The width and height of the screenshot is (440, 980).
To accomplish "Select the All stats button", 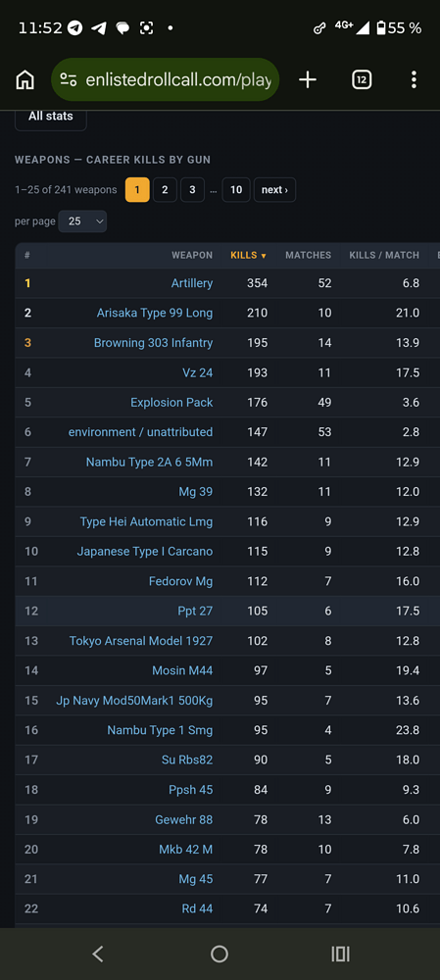I will [51, 117].
